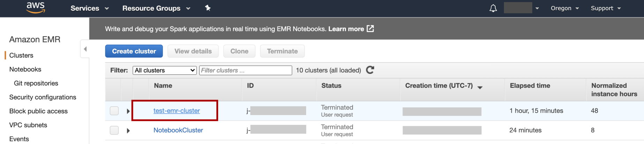
Task: Click the Terminated status of NotebookCluster
Action: point(337,127)
